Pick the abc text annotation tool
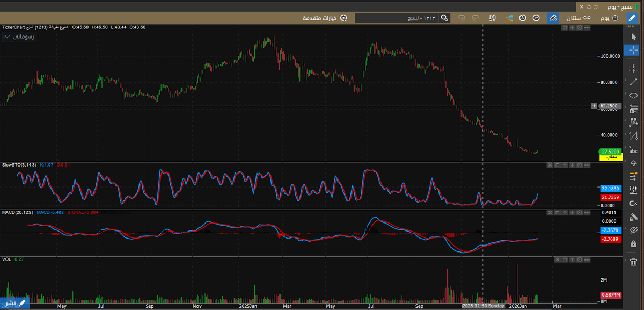The width and height of the screenshot is (644, 310). (633, 150)
